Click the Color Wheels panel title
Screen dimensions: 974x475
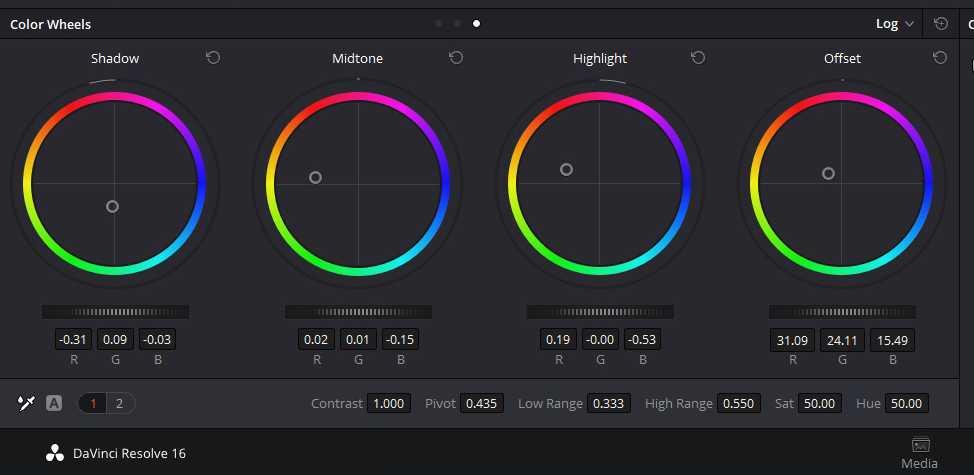tap(50, 24)
